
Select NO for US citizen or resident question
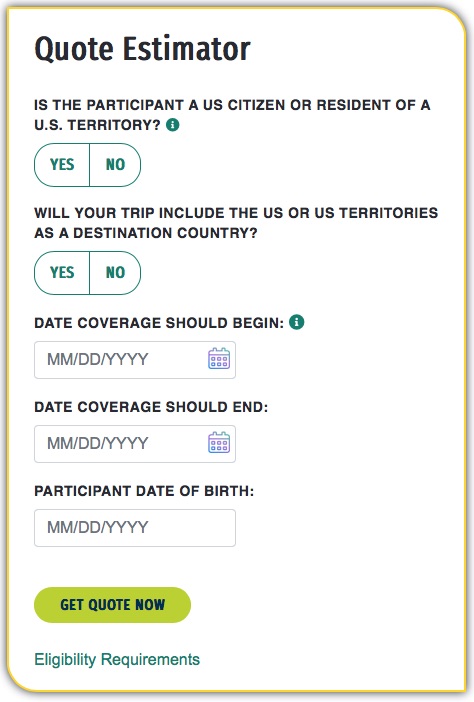point(115,164)
